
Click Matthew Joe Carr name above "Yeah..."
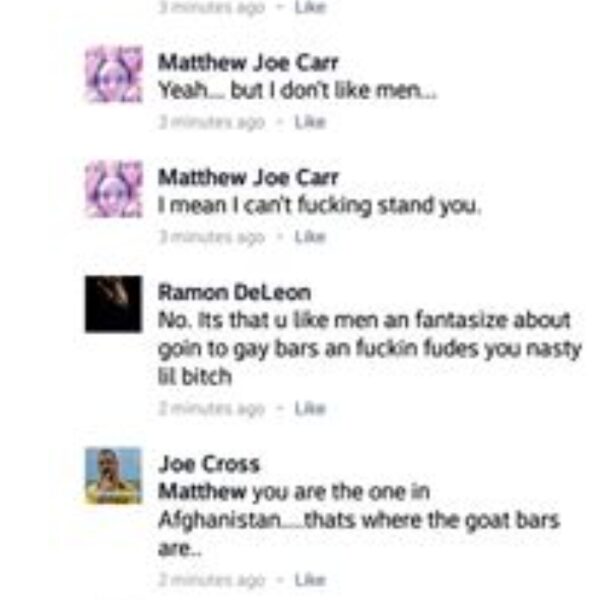tap(248, 62)
